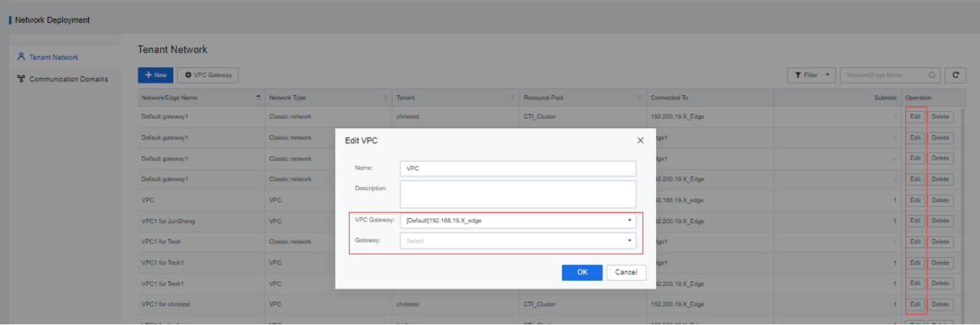980x325 pixels.
Task: Click the VPC1 for Teoh name cell
Action: point(201,242)
